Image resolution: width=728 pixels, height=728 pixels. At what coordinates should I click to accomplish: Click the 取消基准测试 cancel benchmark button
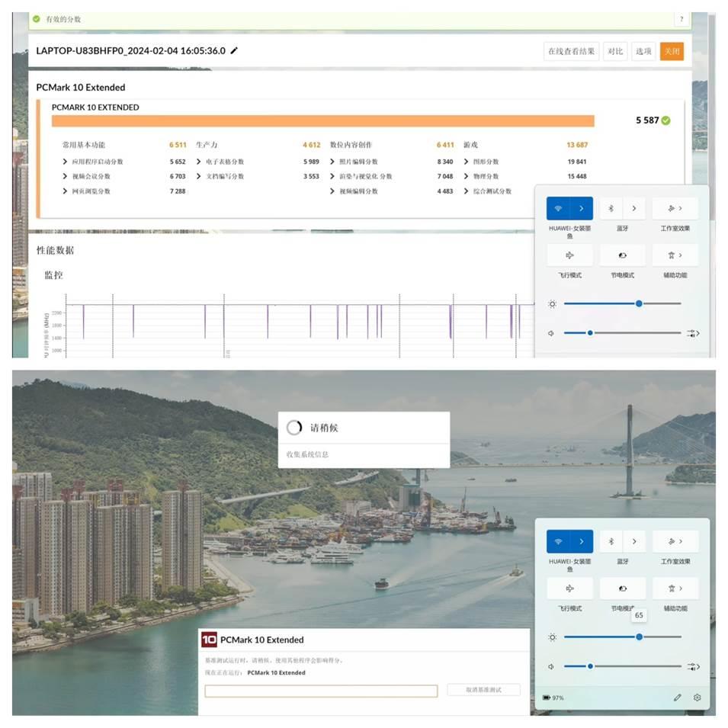coord(483,690)
